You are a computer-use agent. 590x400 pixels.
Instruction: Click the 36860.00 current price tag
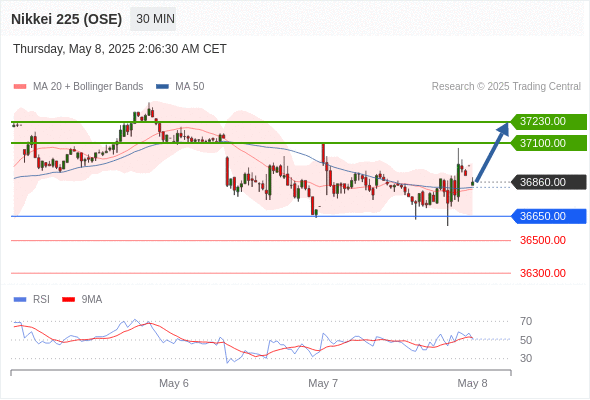(549, 182)
